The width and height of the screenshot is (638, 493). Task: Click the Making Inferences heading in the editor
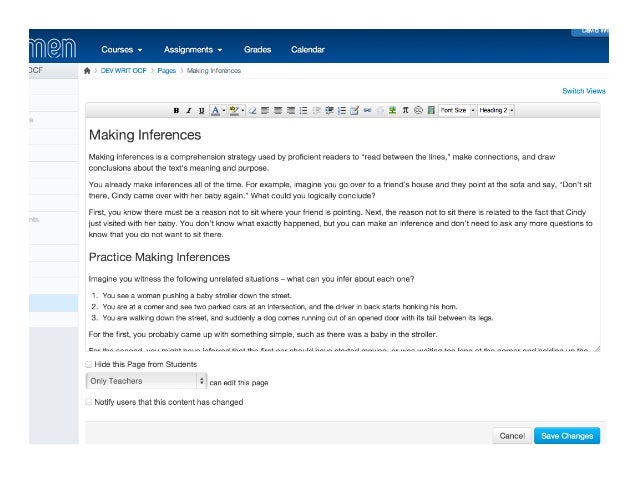coord(145,135)
